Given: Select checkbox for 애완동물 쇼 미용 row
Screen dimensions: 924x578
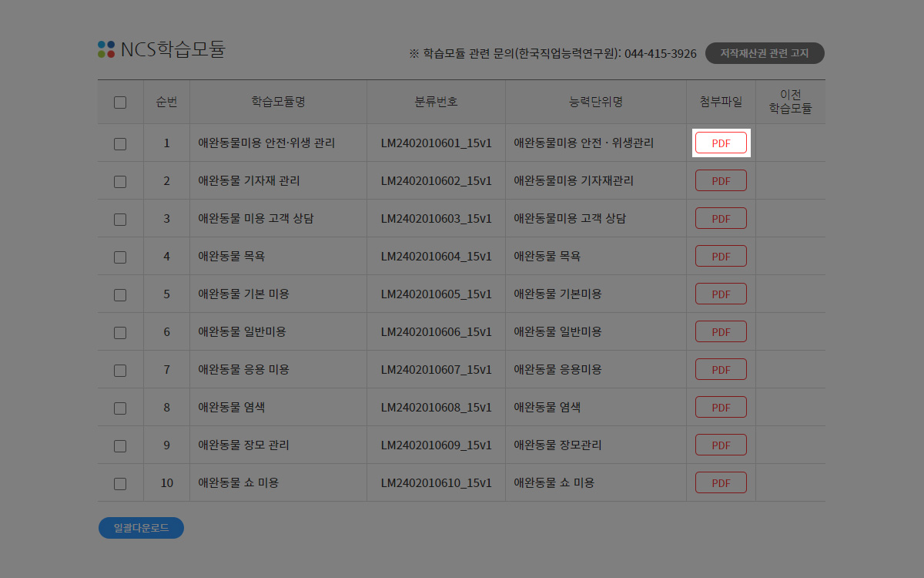Looking at the screenshot, I should (x=120, y=484).
